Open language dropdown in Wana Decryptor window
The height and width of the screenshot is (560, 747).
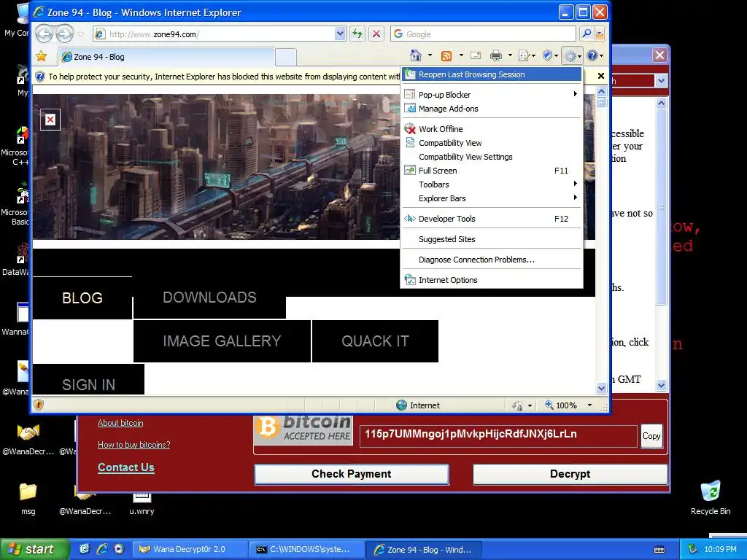(661, 80)
